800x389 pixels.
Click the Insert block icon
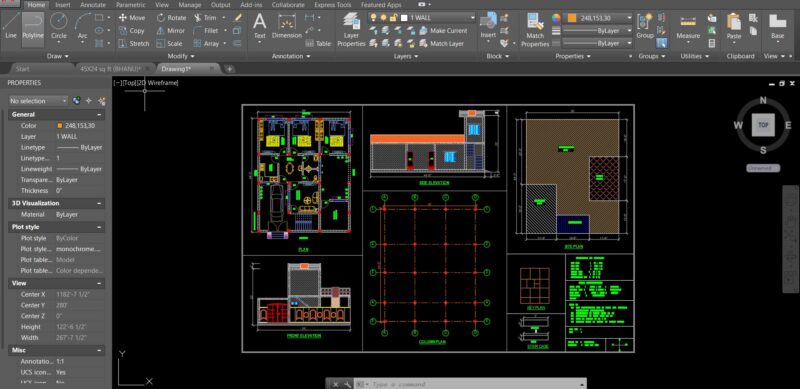(488, 26)
